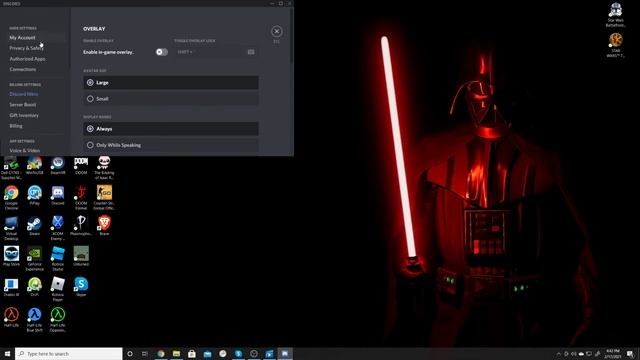Click the Discord settings content scrollbar

pyautogui.click(x=291, y=37)
